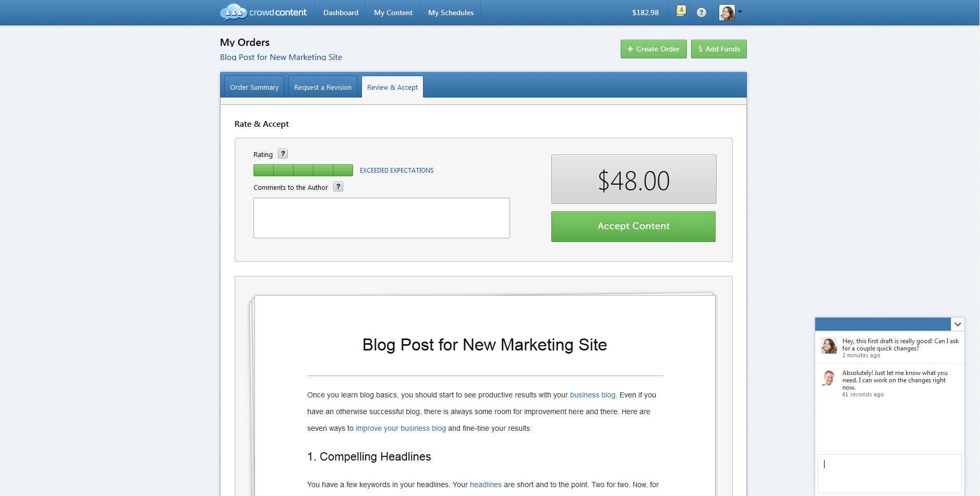Click the Create Order button
The height and width of the screenshot is (496, 980).
click(654, 49)
